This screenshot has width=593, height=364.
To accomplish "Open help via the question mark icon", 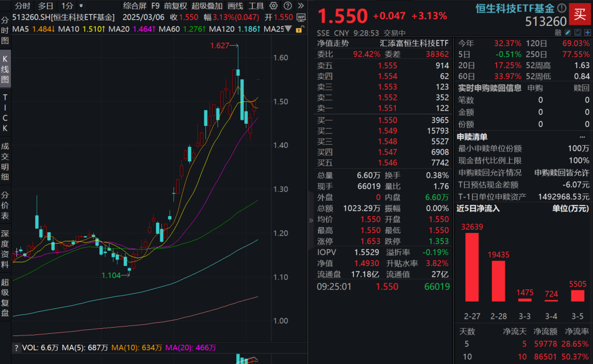I will pos(287,5).
